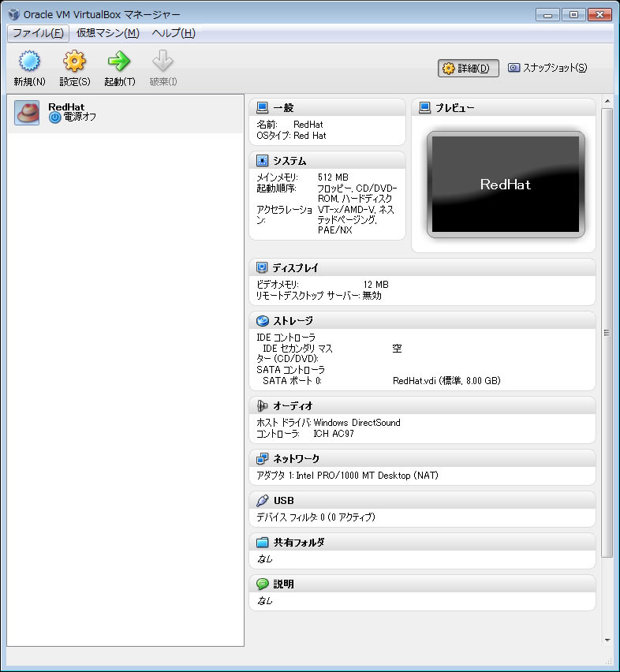Open the ヘルプ(H) menu
Viewport: 620px width, 672px height.
[173, 33]
